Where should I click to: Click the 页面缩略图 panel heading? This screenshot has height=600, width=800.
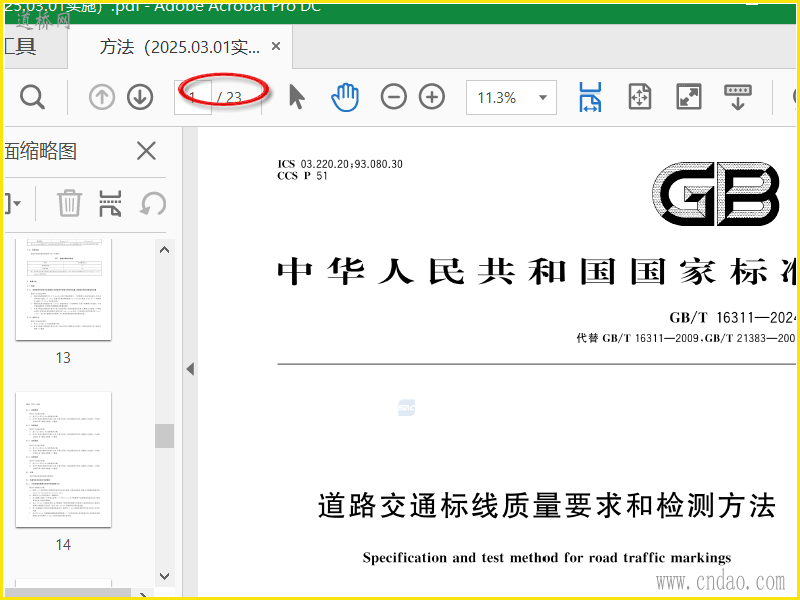(40, 151)
